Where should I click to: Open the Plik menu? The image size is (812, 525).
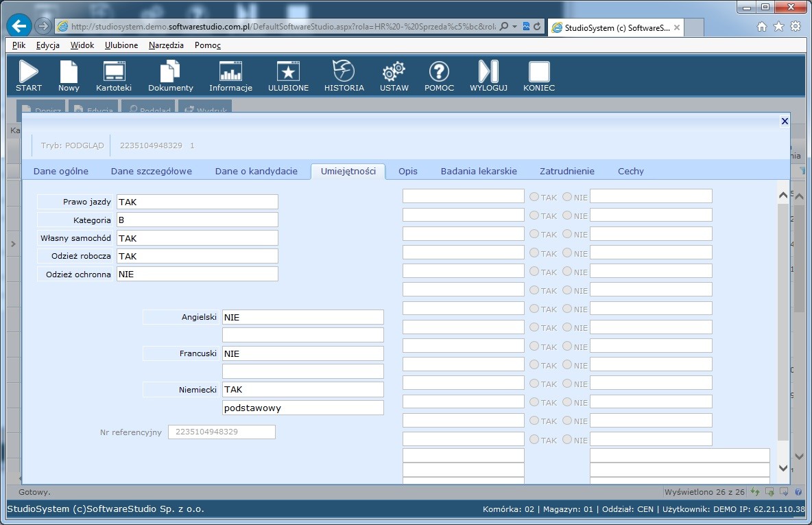(19, 45)
